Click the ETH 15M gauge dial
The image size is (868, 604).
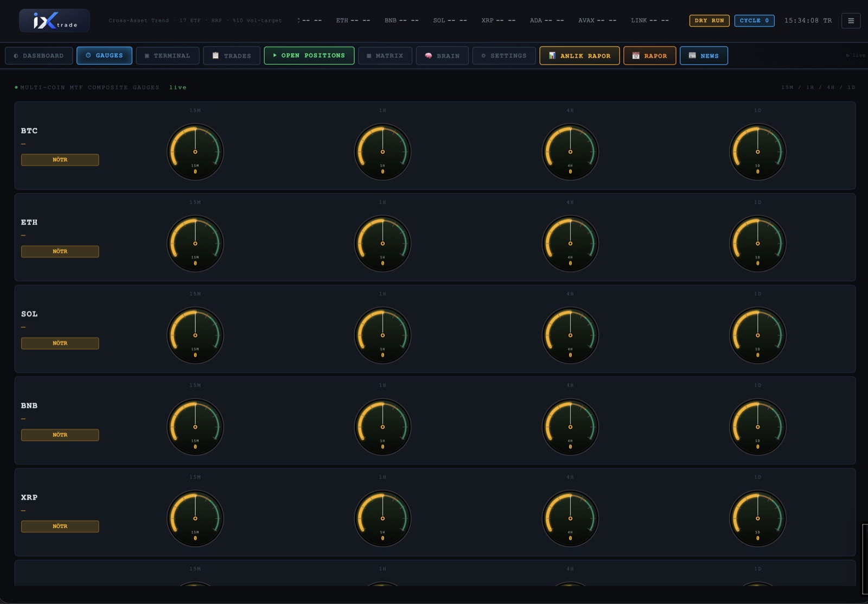pyautogui.click(x=195, y=244)
